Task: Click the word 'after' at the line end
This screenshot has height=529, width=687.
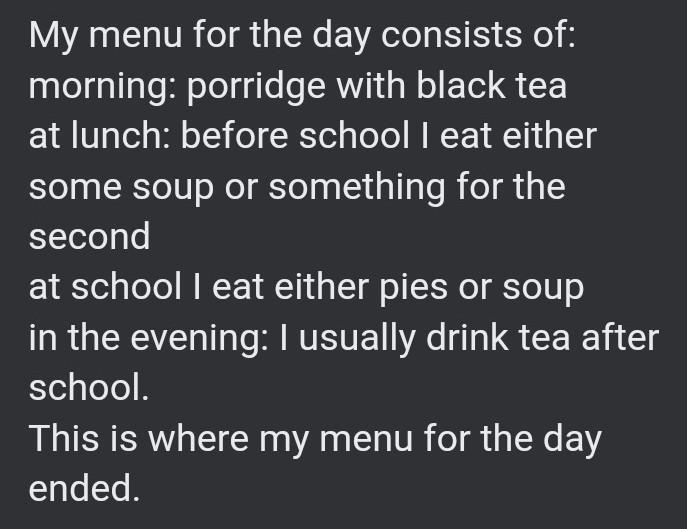Action: click(620, 338)
